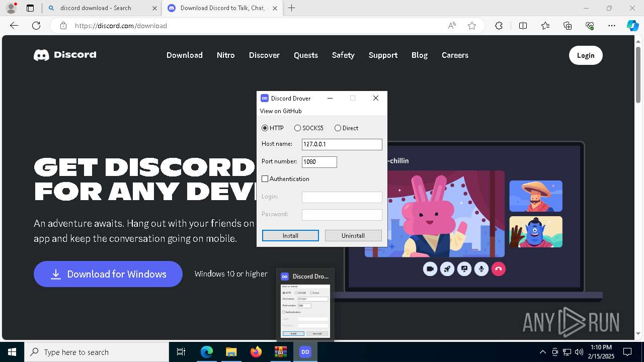Open WinRAR from taskbar
The height and width of the screenshot is (362, 644).
tap(280, 352)
